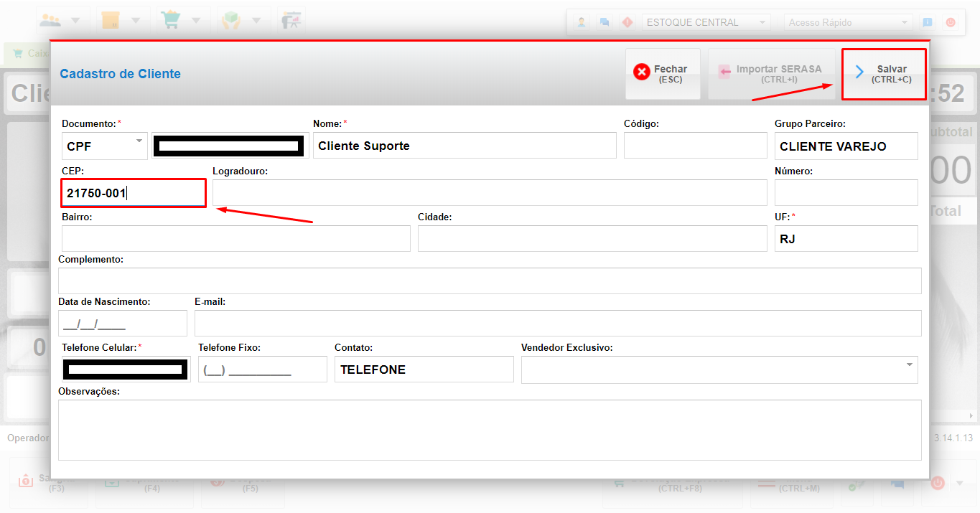
Task: Click into the Nome field
Action: [465, 146]
